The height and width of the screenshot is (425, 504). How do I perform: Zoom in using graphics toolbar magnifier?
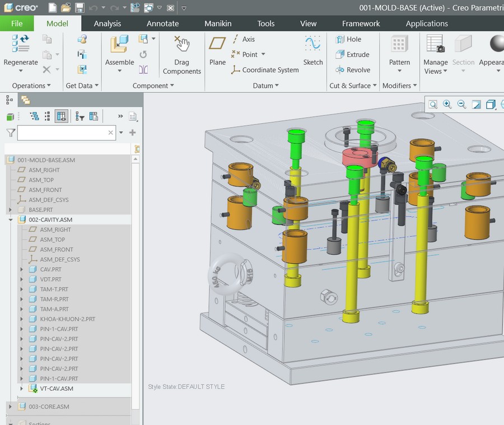[447, 104]
